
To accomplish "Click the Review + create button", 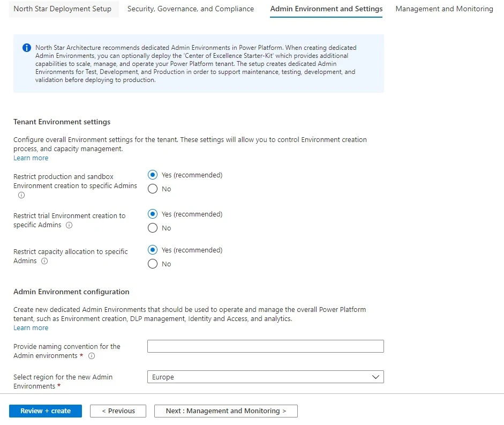I will coord(46,411).
